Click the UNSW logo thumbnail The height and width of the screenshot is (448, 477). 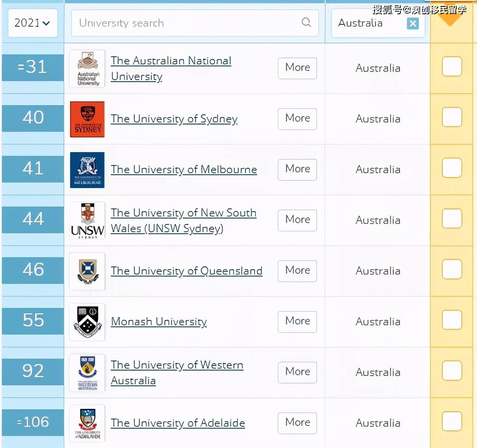click(87, 221)
